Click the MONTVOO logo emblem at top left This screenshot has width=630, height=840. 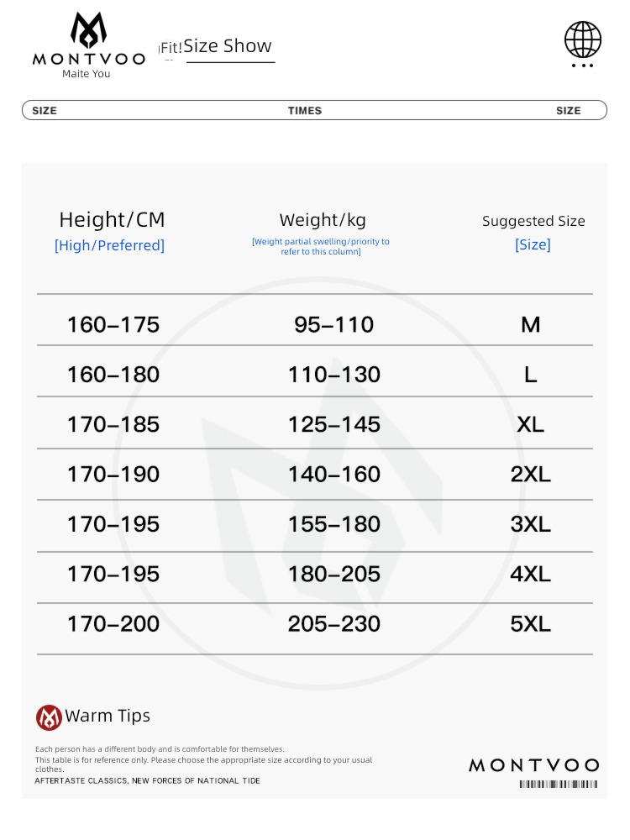click(x=89, y=30)
